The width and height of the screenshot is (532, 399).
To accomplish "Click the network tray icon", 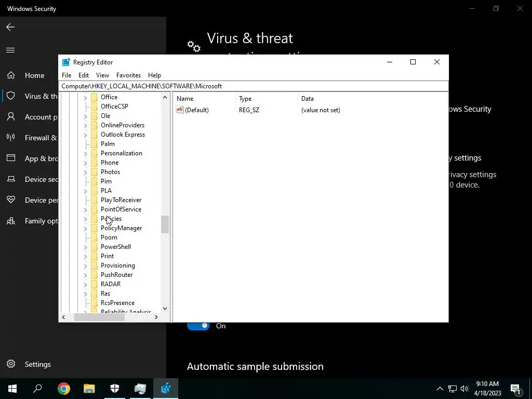I will (453, 389).
